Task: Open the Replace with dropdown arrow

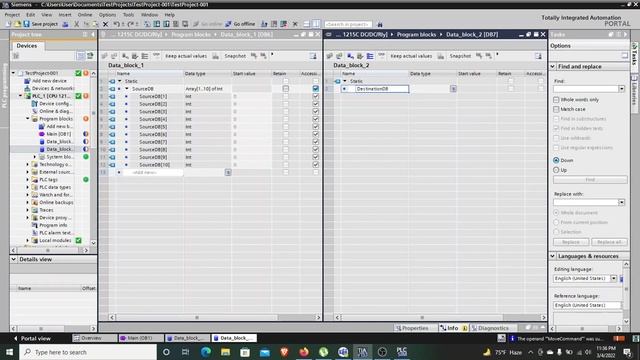Action: click(621, 202)
